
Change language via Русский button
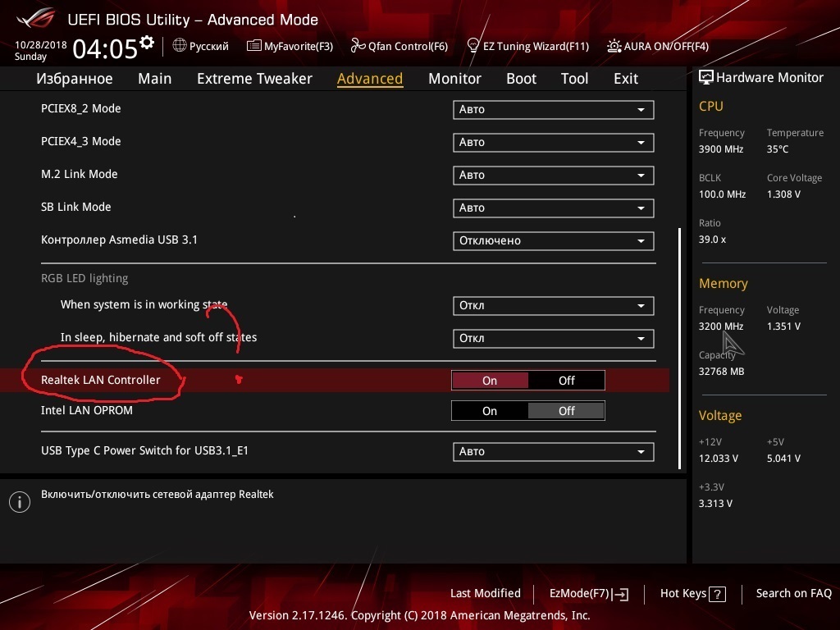point(201,46)
